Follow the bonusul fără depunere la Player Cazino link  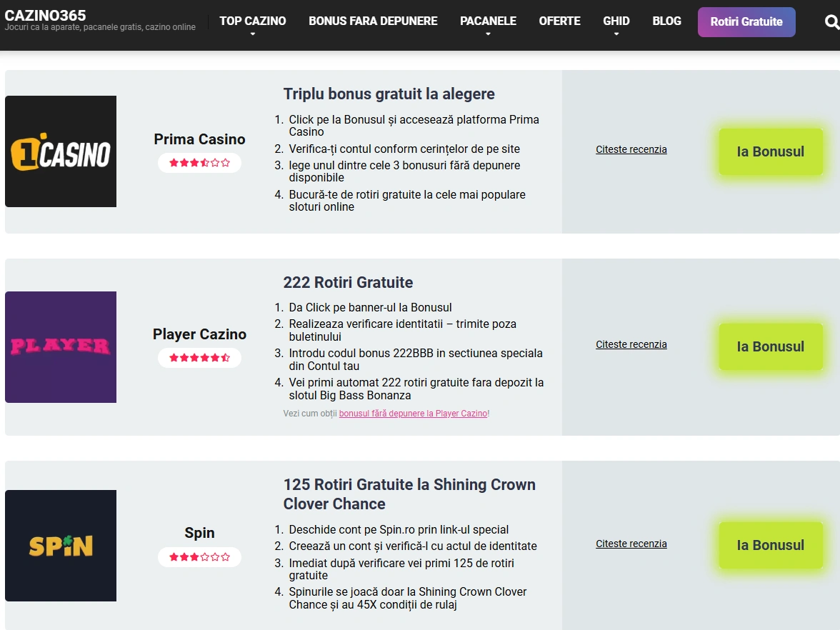(x=413, y=414)
